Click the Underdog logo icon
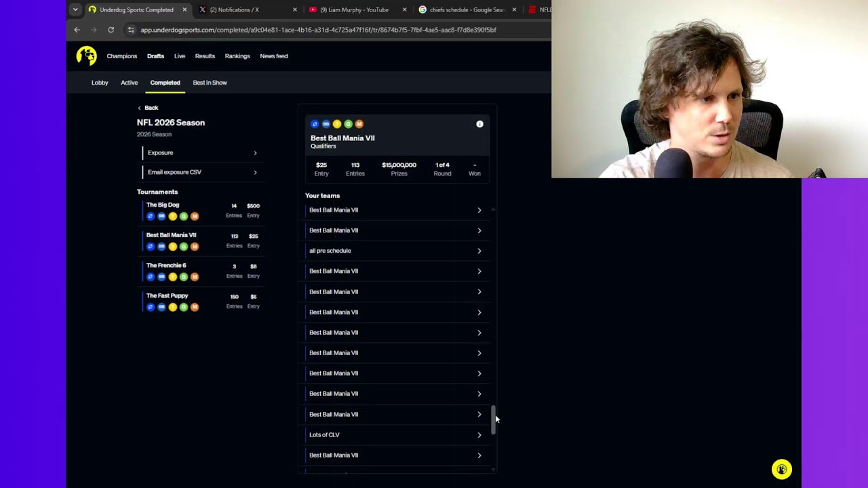Viewport: 868px width, 488px height. 86,56
